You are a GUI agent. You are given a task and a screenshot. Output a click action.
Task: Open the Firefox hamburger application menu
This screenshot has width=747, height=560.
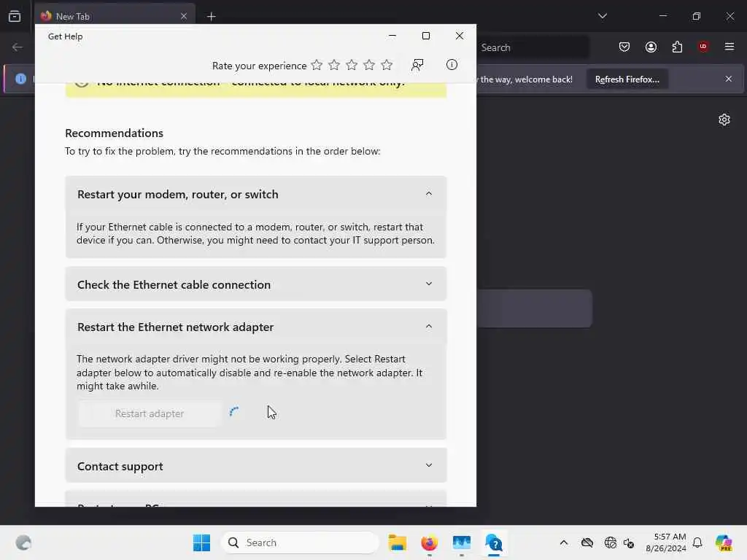(729, 47)
